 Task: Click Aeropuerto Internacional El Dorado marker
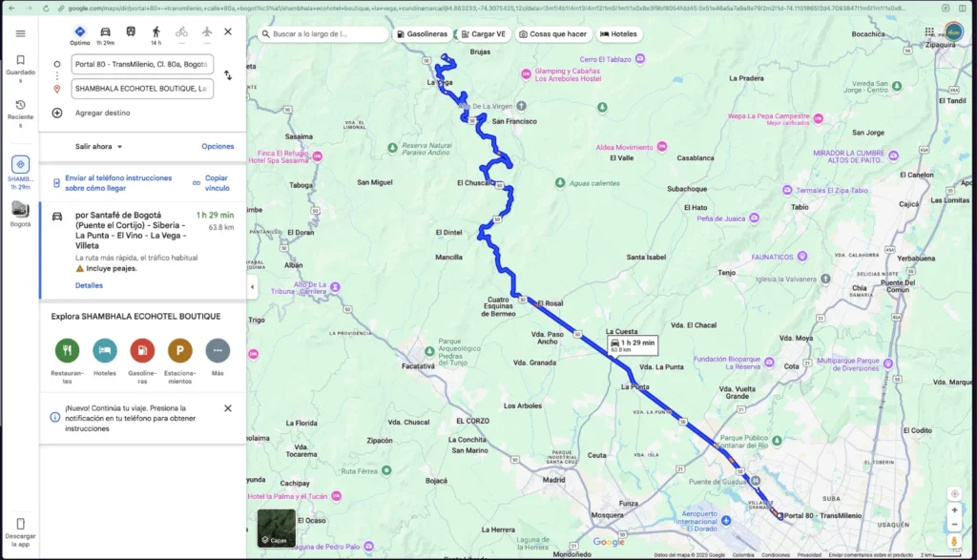pos(726,520)
